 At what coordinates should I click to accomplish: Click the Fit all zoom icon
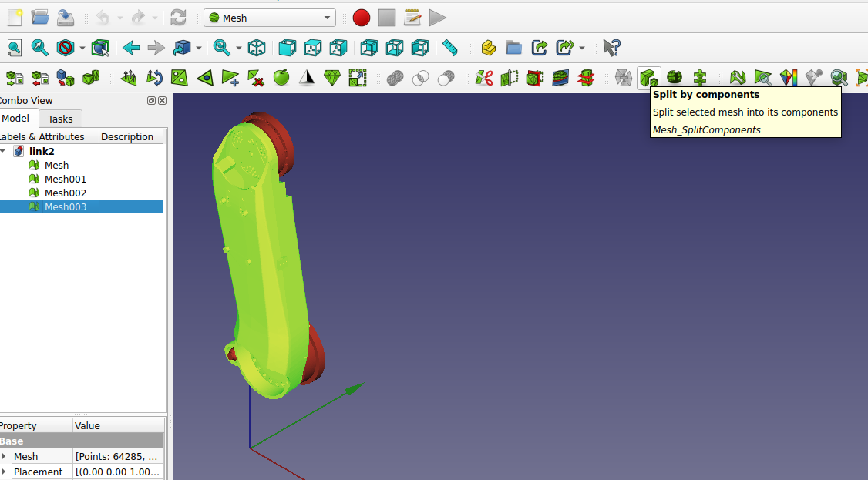point(15,48)
